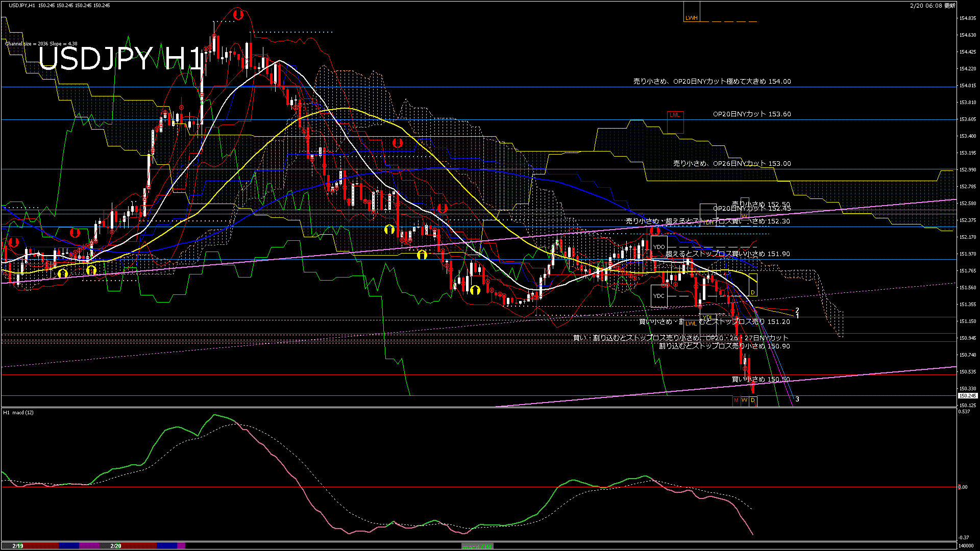Click trend line label 3
Viewport: 980px width, 551px height.
[x=797, y=399]
